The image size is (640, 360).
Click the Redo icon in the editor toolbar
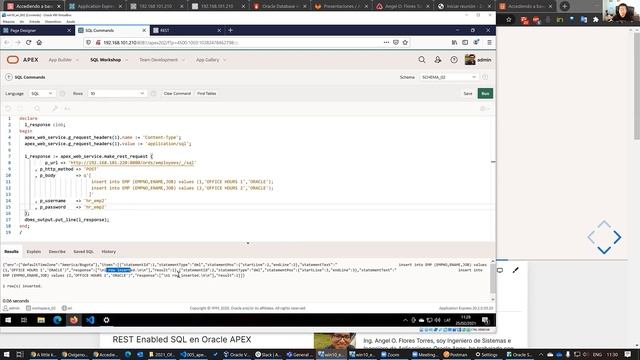[x=20, y=109]
